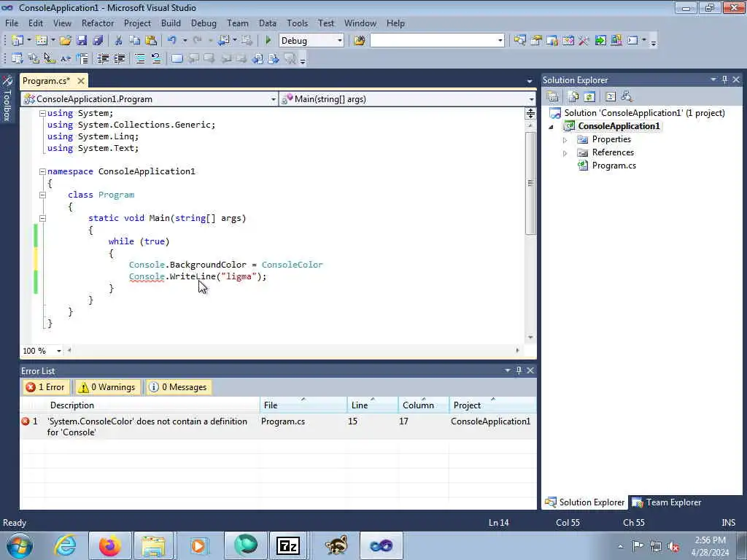Viewport: 747px width, 560px height.
Task: Collapse the namespace ConsoleApplication1 outlining region
Action: [x=42, y=171]
